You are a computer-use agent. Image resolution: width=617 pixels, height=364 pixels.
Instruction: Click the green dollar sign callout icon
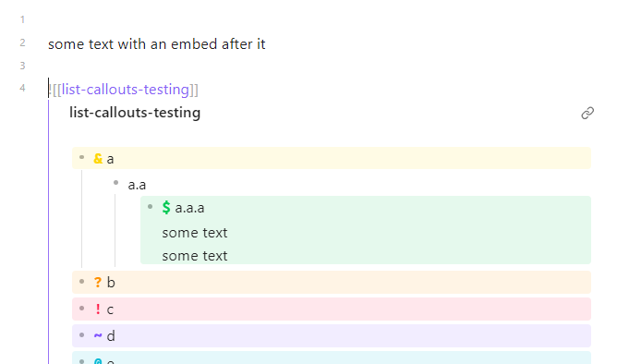166,207
